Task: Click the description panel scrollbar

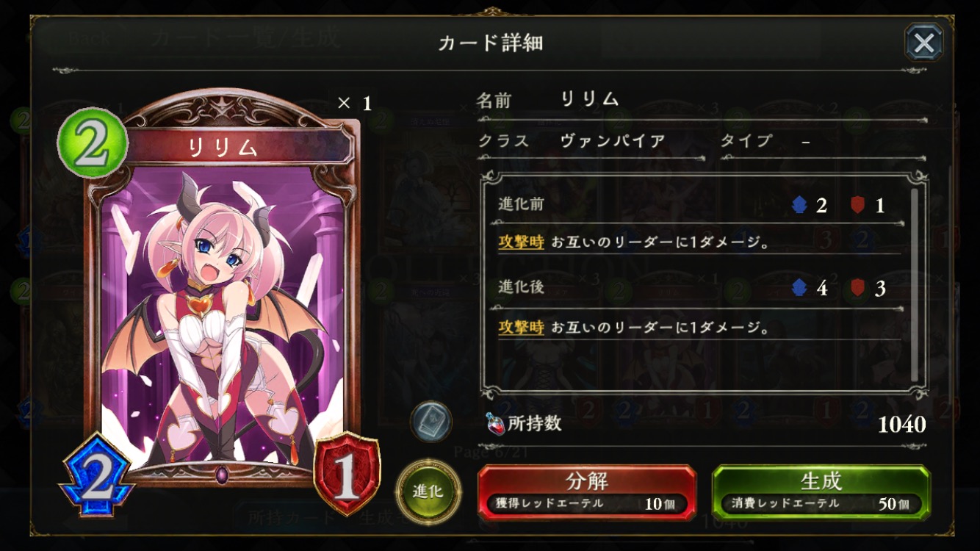Action: tap(915, 284)
